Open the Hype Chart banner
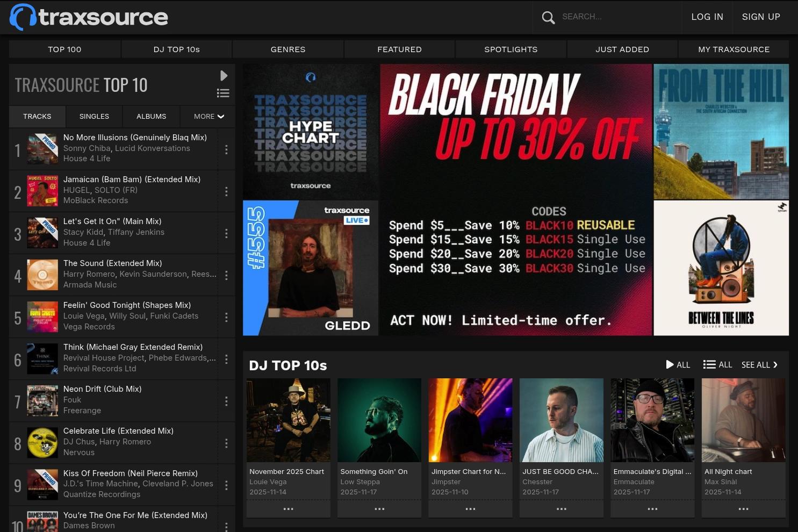This screenshot has width=798, height=532. coord(311,132)
